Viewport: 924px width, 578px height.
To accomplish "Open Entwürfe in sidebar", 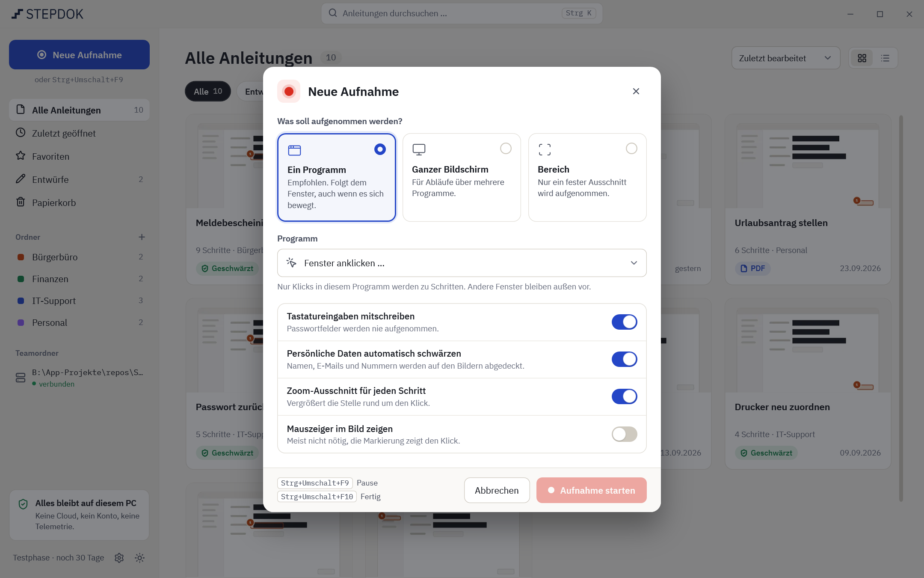I will 79,179.
